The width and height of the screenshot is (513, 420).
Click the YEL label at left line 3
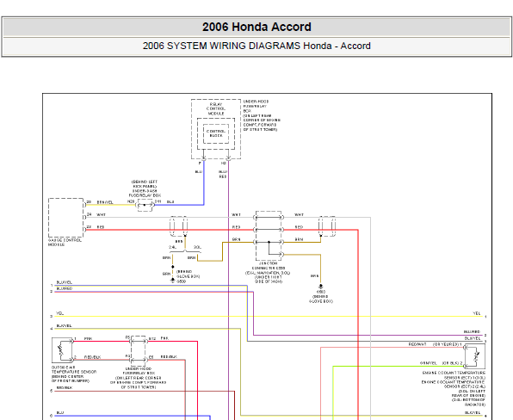tap(60, 313)
